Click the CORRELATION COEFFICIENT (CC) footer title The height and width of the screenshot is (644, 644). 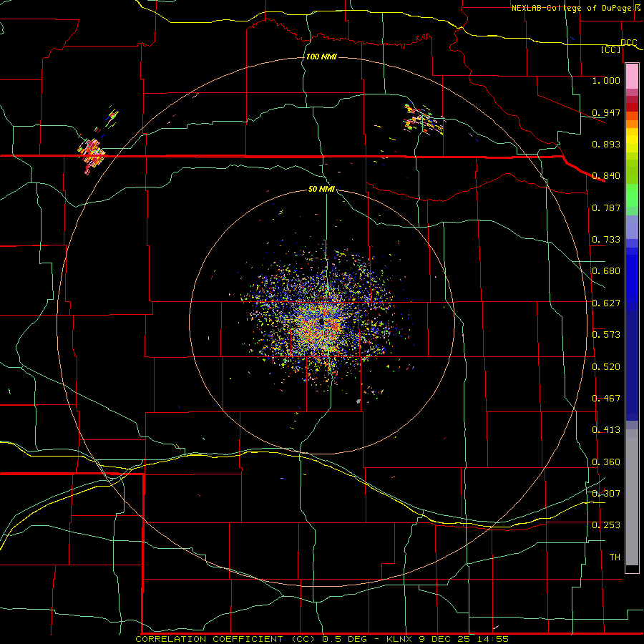pyautogui.click(x=225, y=639)
